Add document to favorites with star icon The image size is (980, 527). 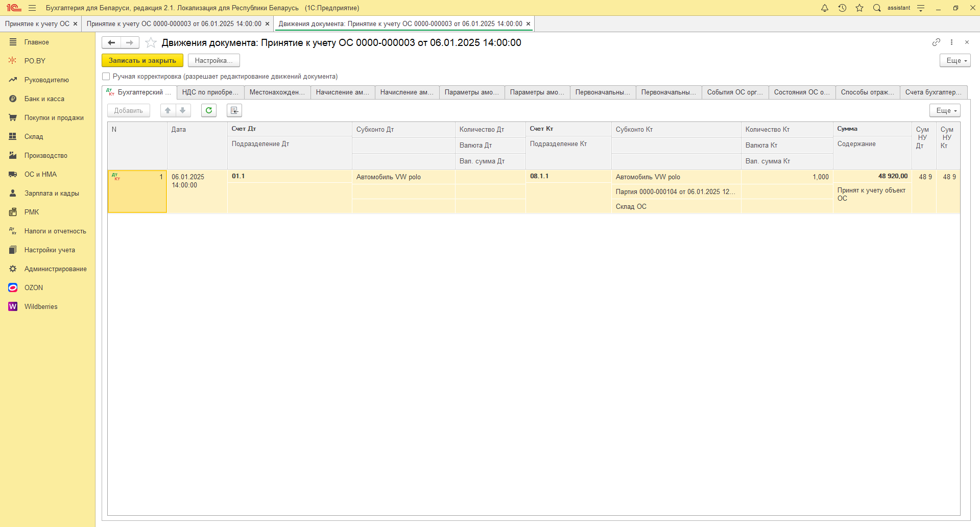coord(151,43)
